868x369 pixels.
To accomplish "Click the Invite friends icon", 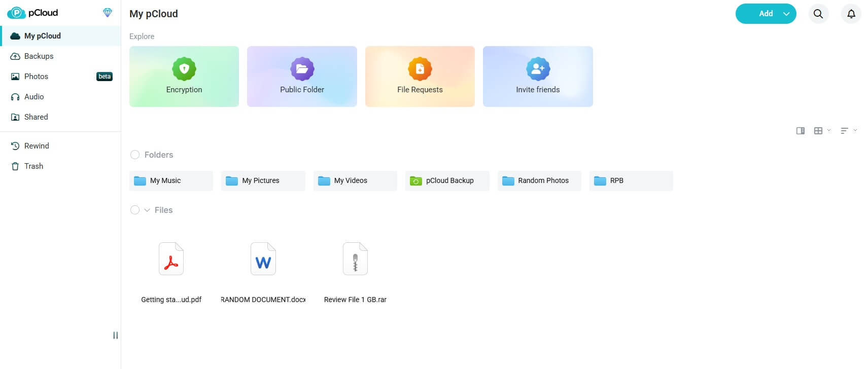I will [538, 69].
